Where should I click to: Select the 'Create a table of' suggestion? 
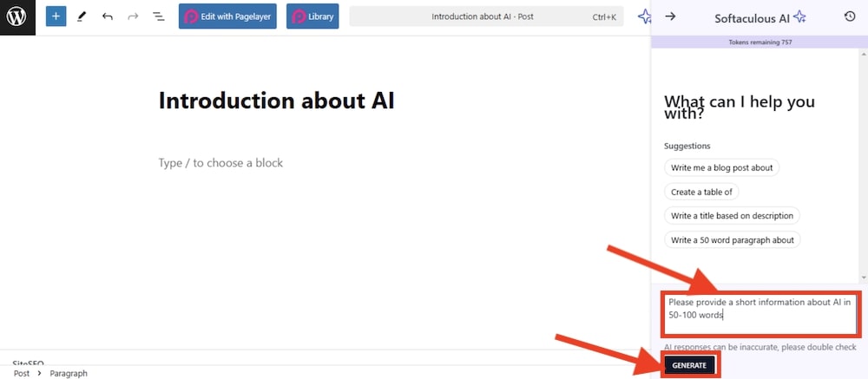[701, 192]
